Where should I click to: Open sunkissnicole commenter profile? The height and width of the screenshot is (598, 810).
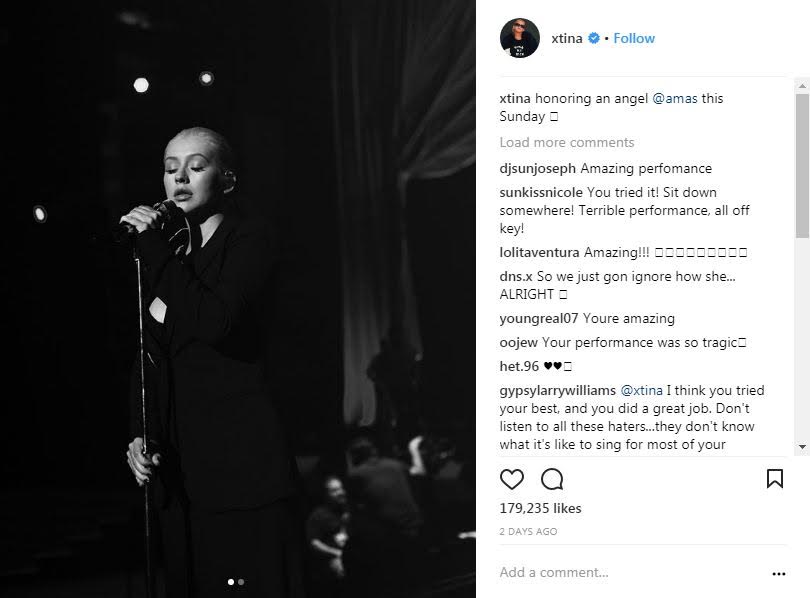[x=541, y=193]
